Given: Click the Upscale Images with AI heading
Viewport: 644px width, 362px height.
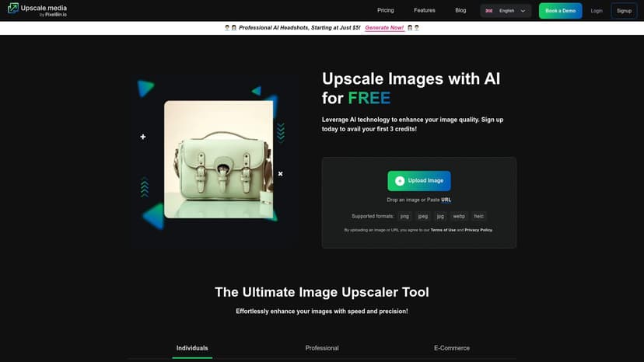Looking at the screenshot, I should coord(411,89).
